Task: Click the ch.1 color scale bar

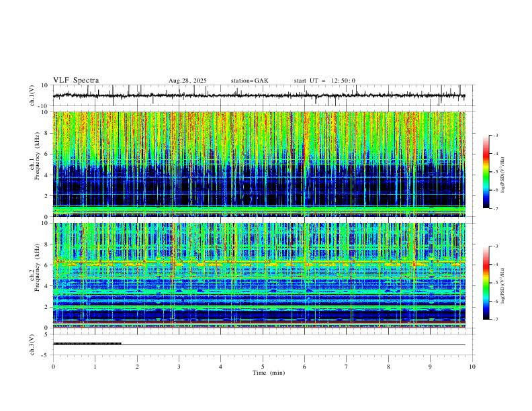Action: pos(486,172)
